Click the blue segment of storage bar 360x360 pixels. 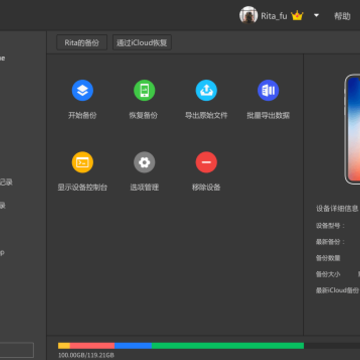[x=133, y=346]
